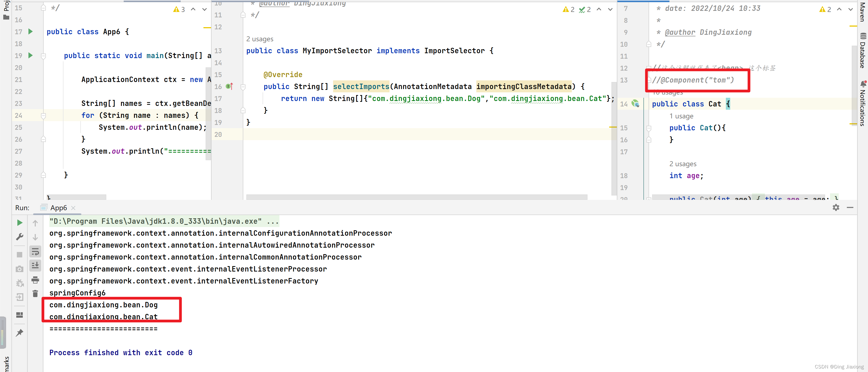
Task: Open the Database tool window
Action: click(x=862, y=51)
